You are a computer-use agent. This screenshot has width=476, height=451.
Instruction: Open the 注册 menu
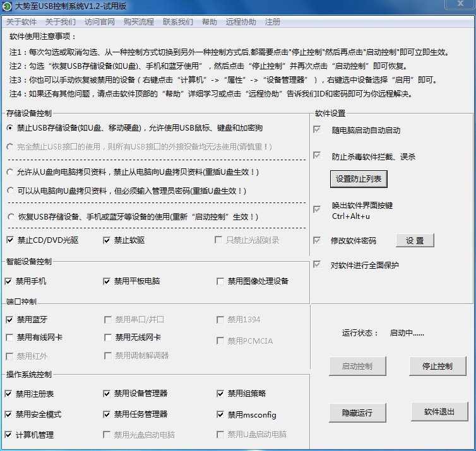click(273, 21)
